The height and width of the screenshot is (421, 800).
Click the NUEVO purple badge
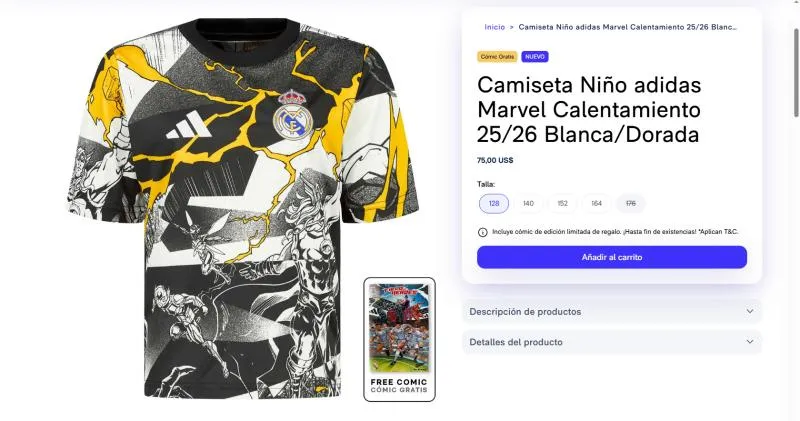tap(535, 57)
